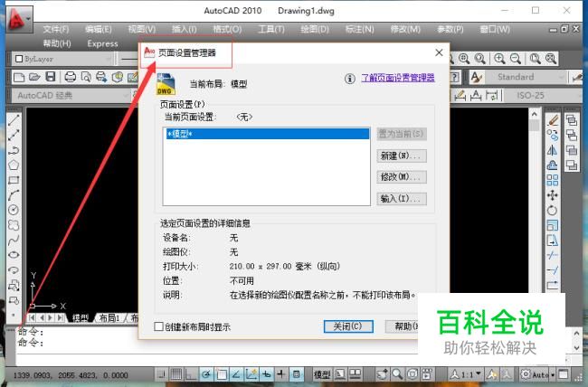Image resolution: width=588 pixels, height=387 pixels.
Task: Select the Spline draw tool
Action: pyautogui.click(x=14, y=240)
